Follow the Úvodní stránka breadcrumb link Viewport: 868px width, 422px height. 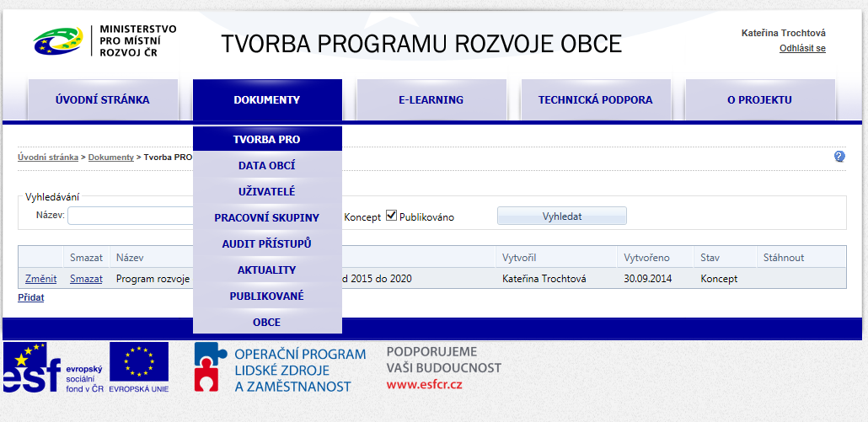click(x=47, y=157)
